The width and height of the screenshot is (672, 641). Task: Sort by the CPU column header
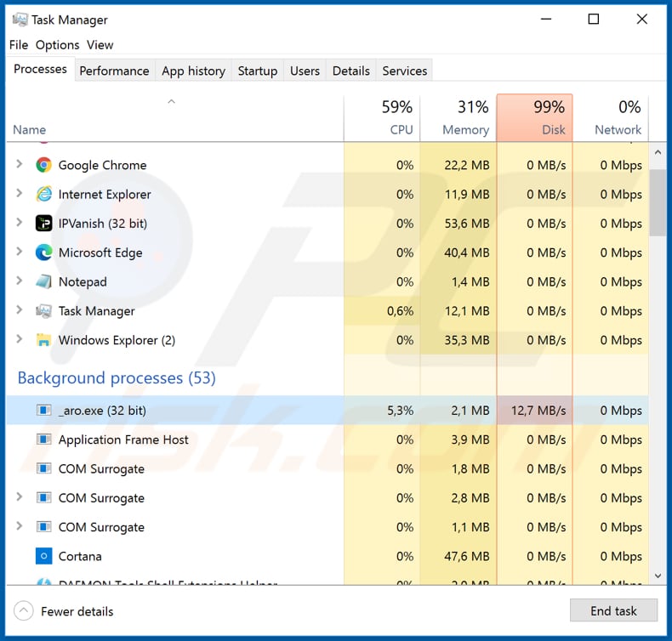pyautogui.click(x=382, y=118)
